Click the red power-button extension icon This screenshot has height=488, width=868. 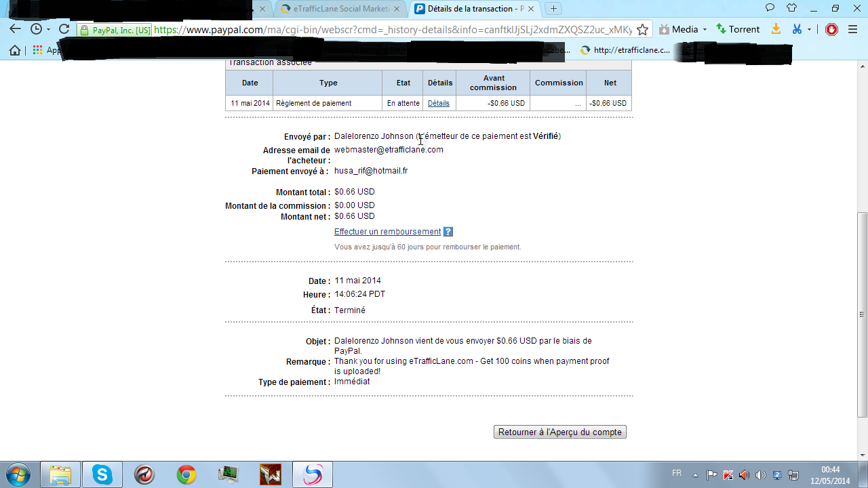pos(831,29)
